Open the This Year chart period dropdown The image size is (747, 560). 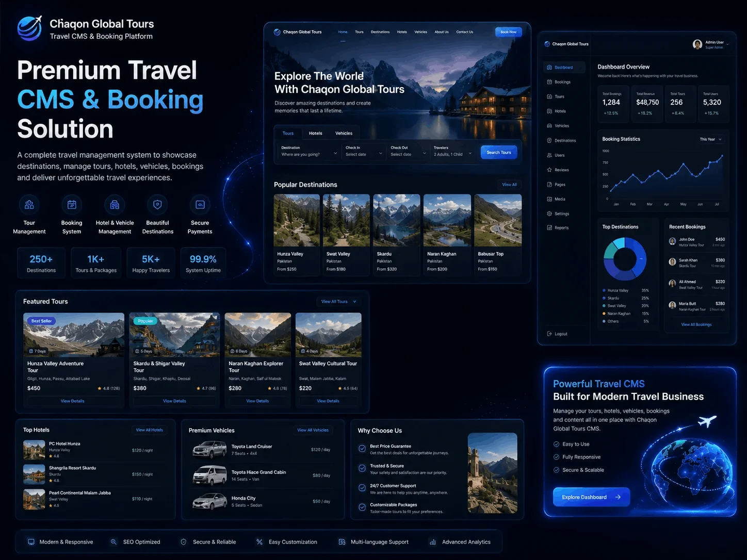point(711,139)
